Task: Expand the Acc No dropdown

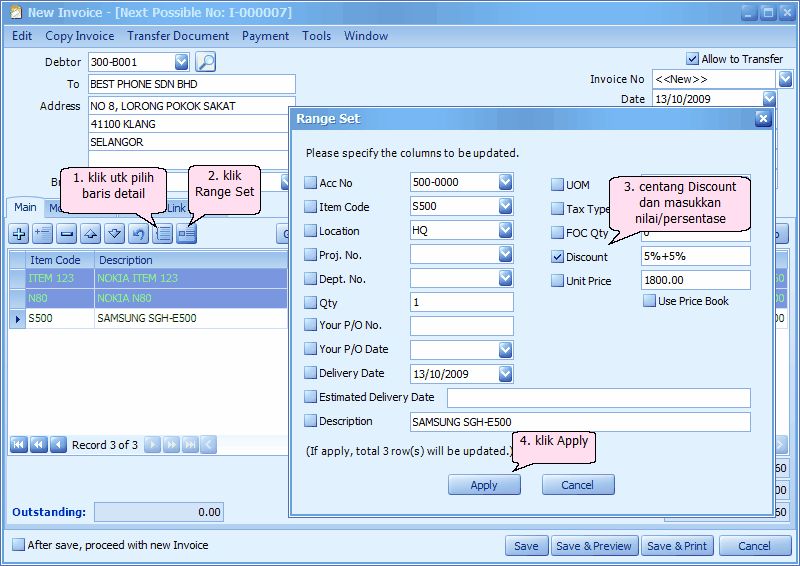Action: (x=505, y=182)
